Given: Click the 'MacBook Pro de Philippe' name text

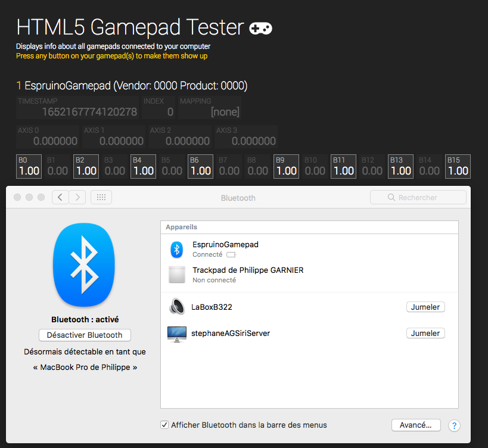Looking at the screenshot, I should [85, 368].
